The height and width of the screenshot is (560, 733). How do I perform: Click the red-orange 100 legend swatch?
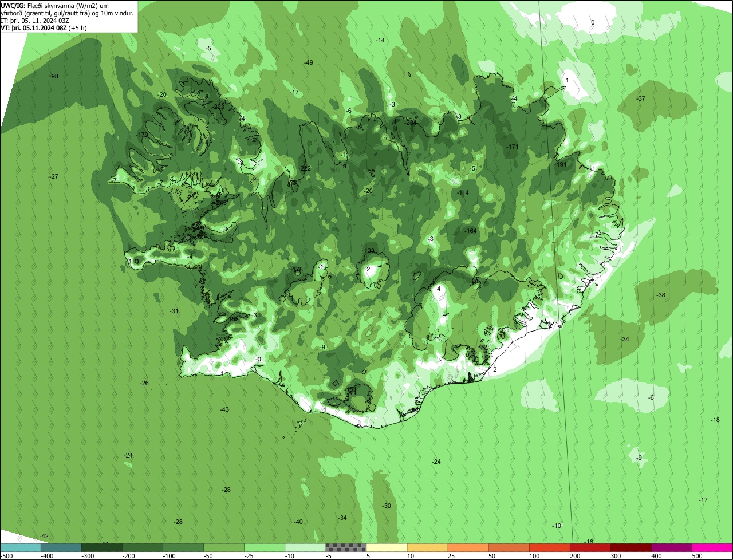click(549, 548)
